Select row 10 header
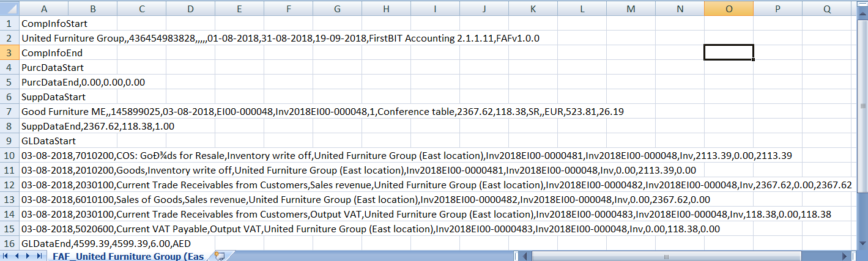The width and height of the screenshot is (868, 261). click(x=9, y=155)
